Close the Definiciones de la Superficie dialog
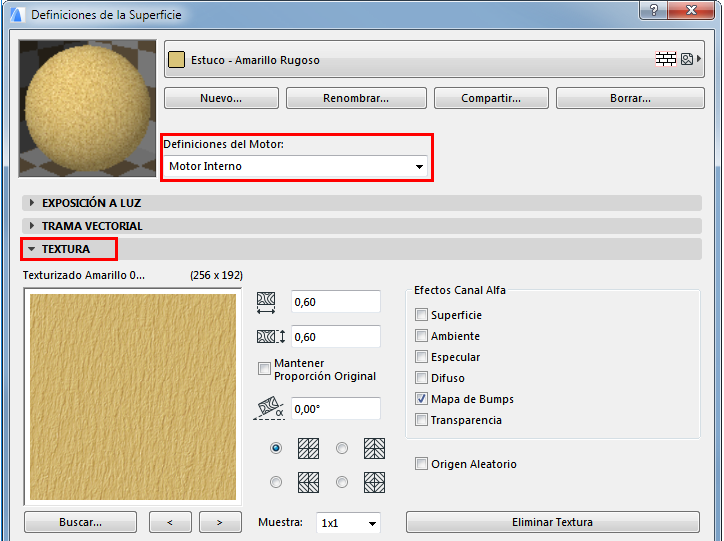This screenshot has width=724, height=541. pos(691,10)
